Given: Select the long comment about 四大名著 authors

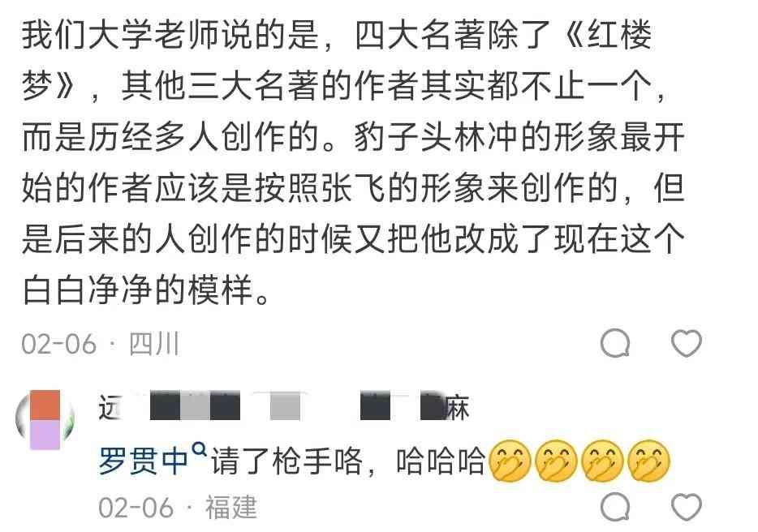Looking at the screenshot, I should (x=353, y=163).
